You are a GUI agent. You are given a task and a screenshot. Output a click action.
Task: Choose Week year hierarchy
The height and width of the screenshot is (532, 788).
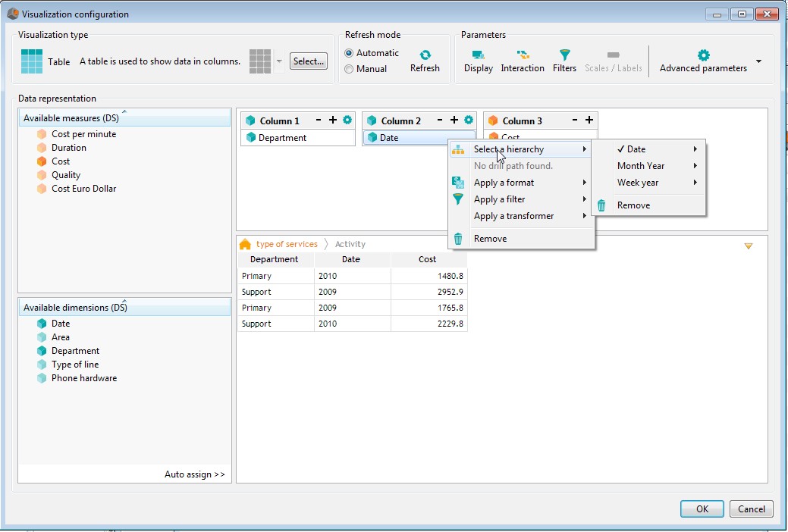[648, 183]
